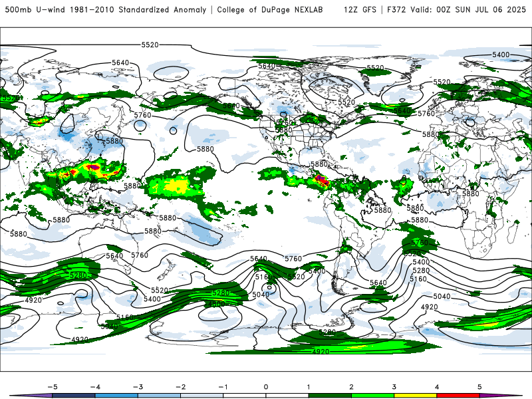Pick the light blue -3 to -2 colorbar segment
This screenshot has width=532, height=399.
[159, 396]
